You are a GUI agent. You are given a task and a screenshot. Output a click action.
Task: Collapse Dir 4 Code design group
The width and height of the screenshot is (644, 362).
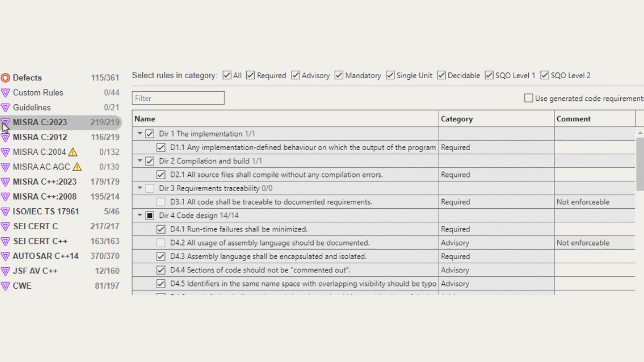coord(140,216)
